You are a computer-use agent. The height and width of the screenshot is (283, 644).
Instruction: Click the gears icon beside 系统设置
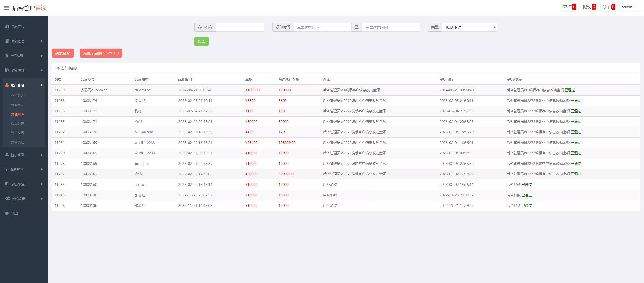pyautogui.click(x=7, y=199)
